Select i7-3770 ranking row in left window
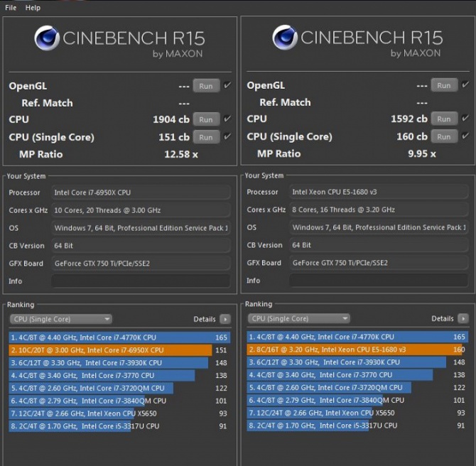This screenshot has width=476, height=466. coord(119,376)
